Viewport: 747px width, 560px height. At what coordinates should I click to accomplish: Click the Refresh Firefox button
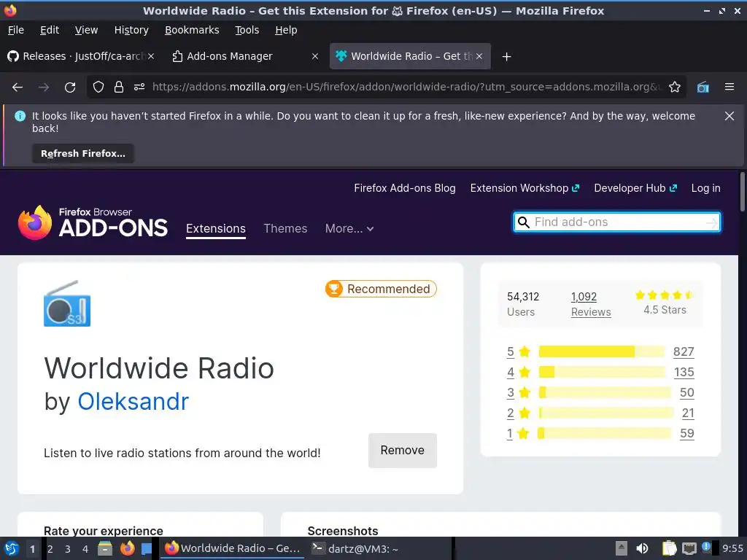point(83,153)
